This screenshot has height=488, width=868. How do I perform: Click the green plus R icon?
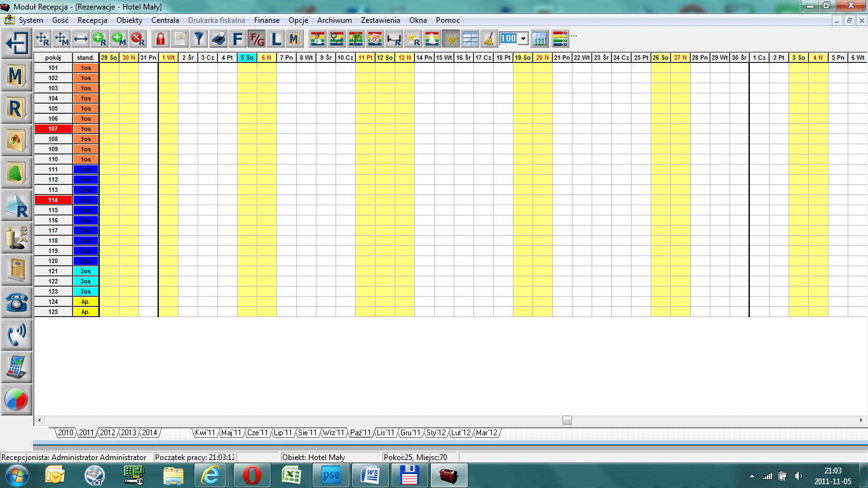tap(100, 39)
